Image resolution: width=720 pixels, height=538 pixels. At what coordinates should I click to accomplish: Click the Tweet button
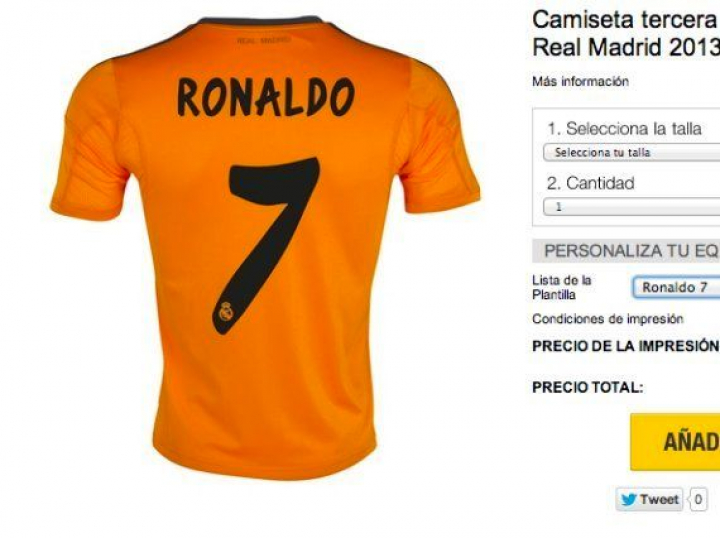[x=649, y=499]
